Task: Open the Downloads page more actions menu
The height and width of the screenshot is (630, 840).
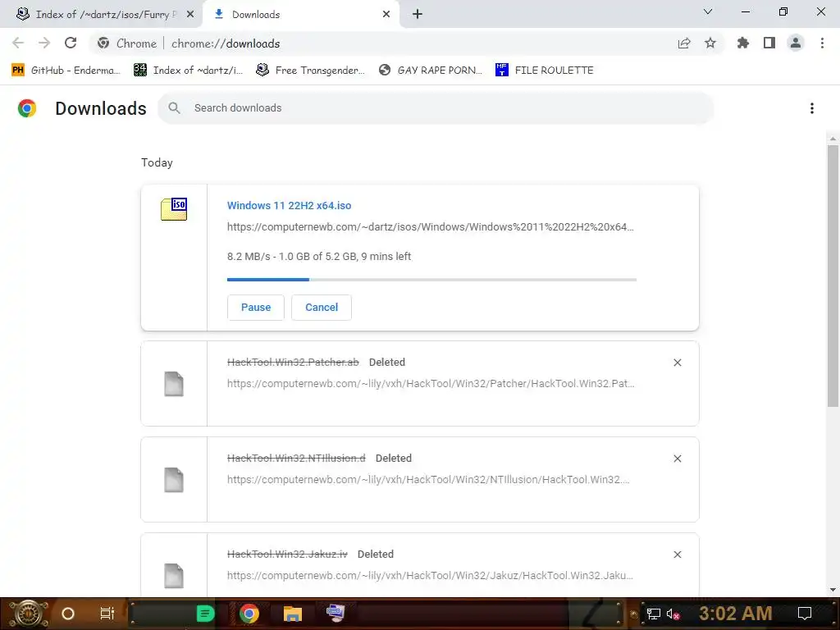Action: click(812, 108)
